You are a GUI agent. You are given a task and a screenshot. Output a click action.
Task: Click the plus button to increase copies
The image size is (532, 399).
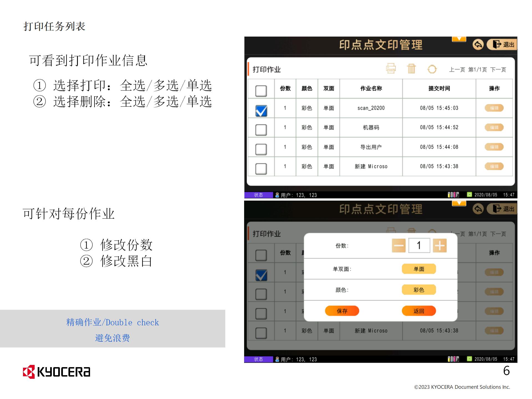click(x=439, y=245)
